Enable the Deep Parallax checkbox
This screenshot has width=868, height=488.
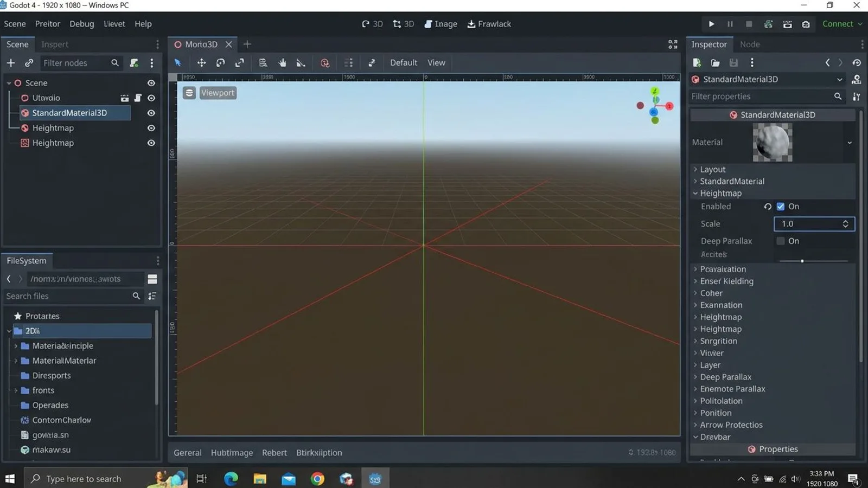click(x=780, y=241)
